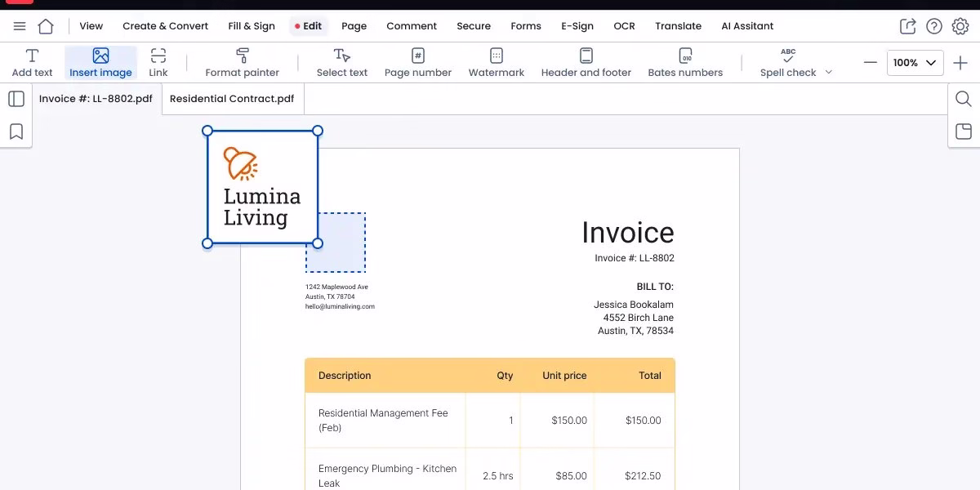Open the Forms menu
980x490 pixels.
[x=526, y=26]
